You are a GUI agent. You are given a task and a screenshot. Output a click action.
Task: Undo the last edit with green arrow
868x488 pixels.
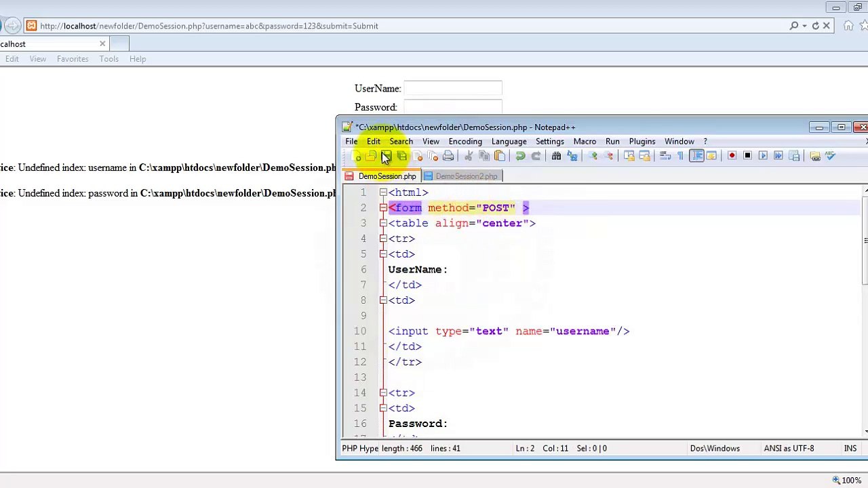tap(520, 156)
